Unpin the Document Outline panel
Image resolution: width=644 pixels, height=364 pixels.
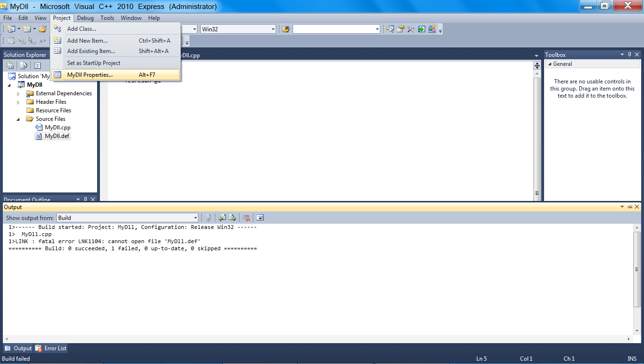(x=86, y=199)
